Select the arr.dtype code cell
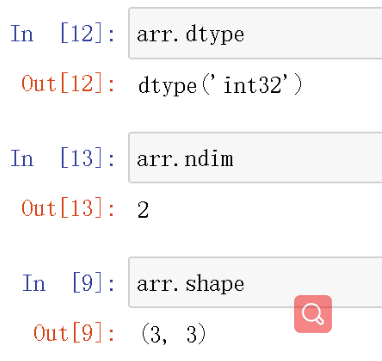382x361 pixels. 255,33
